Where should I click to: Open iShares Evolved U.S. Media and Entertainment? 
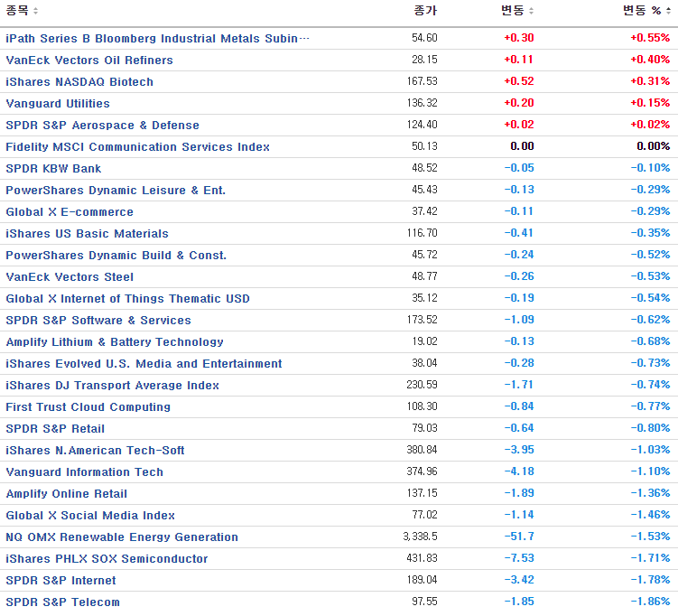144,363
